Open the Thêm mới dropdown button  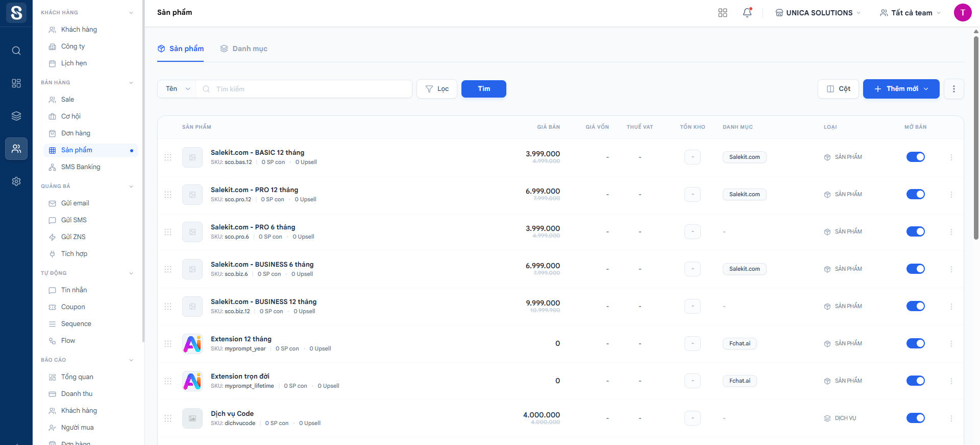coord(901,89)
